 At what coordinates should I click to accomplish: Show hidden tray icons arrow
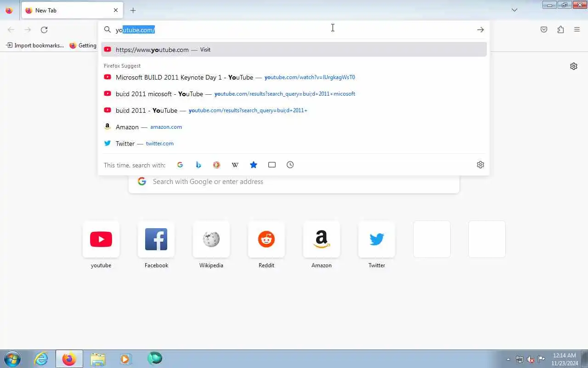pos(508,359)
